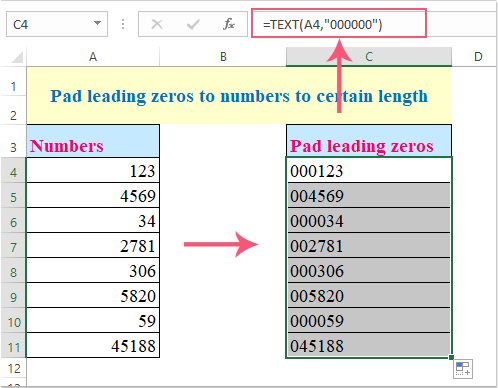This screenshot has height=388, width=498.
Task: Select row 8 header
Action: (13, 270)
